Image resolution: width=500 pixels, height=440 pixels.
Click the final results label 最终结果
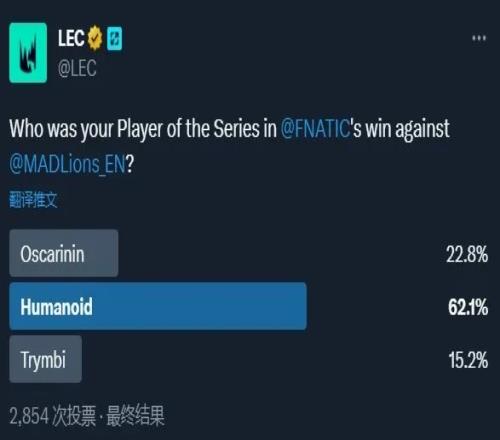coord(135,416)
